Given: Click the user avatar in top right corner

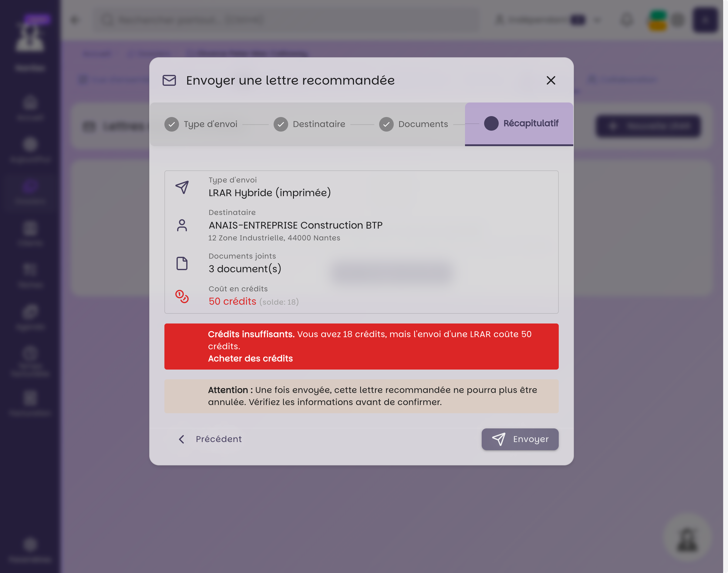Looking at the screenshot, I should [705, 20].
